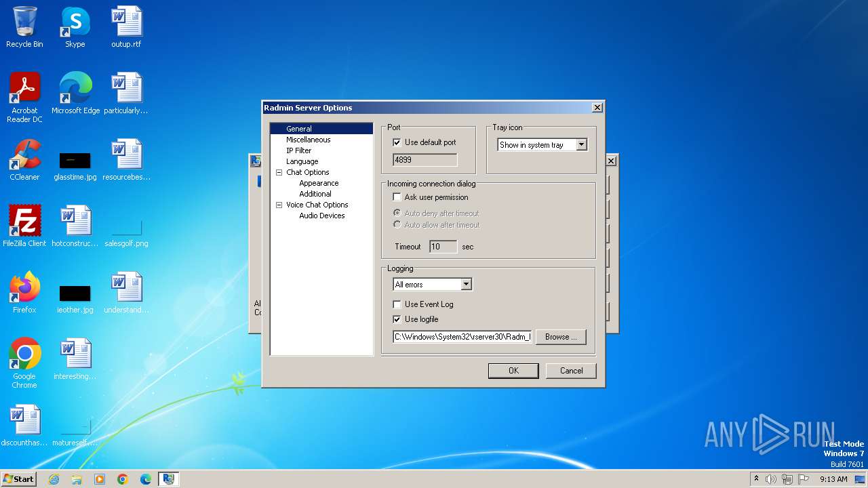Image resolution: width=868 pixels, height=488 pixels.
Task: Select Voice Chat Options category
Action: pyautogui.click(x=317, y=205)
